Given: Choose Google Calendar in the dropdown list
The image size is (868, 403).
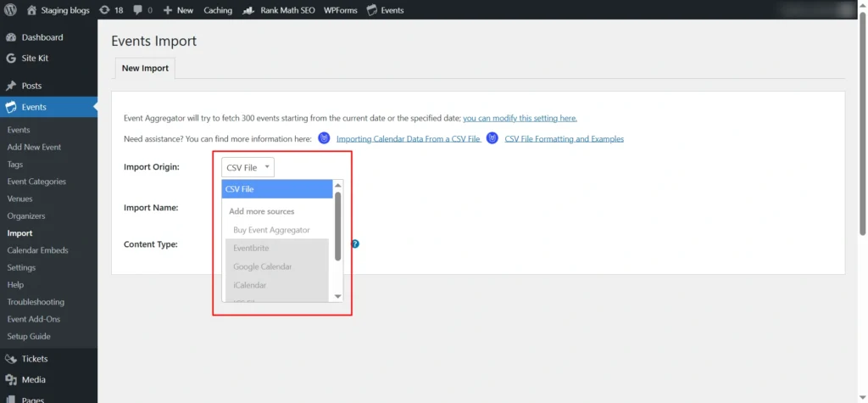Looking at the screenshot, I should click(277, 266).
